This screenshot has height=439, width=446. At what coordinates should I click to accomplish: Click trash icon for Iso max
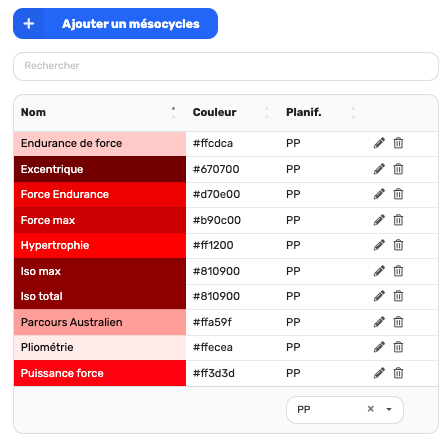398,271
